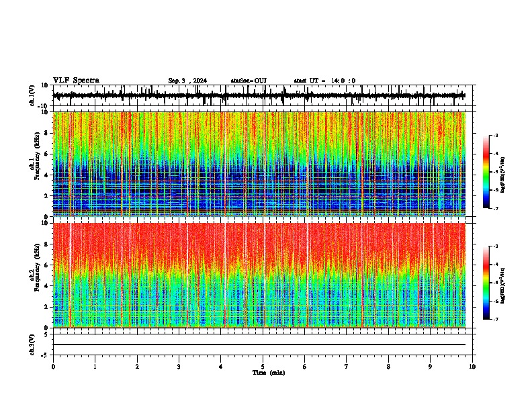Click the "ch.1(V)" axis label
This screenshot has height=411, width=532.
32,95
